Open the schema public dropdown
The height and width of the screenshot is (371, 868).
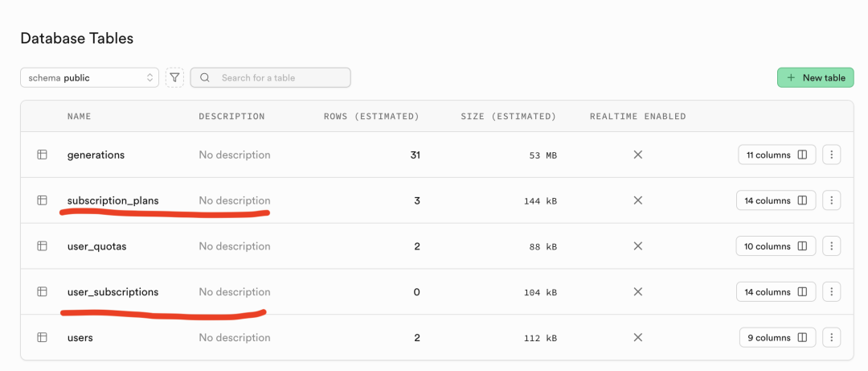(x=90, y=77)
